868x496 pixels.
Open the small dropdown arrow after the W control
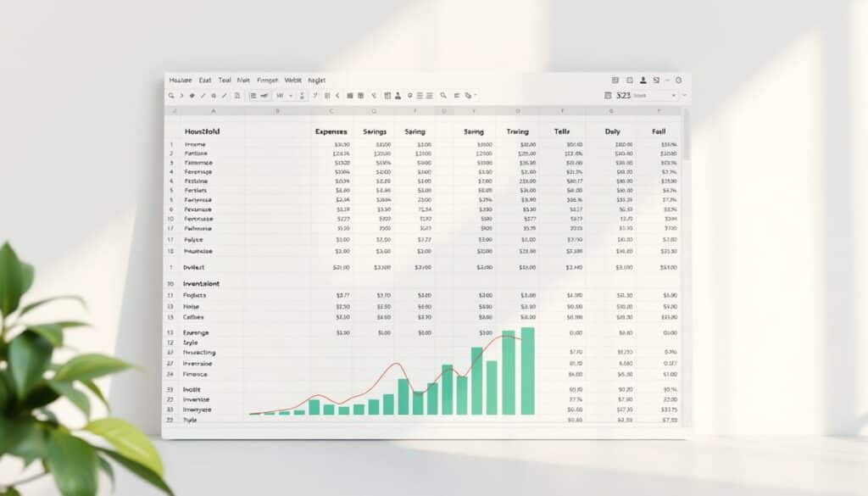291,95
